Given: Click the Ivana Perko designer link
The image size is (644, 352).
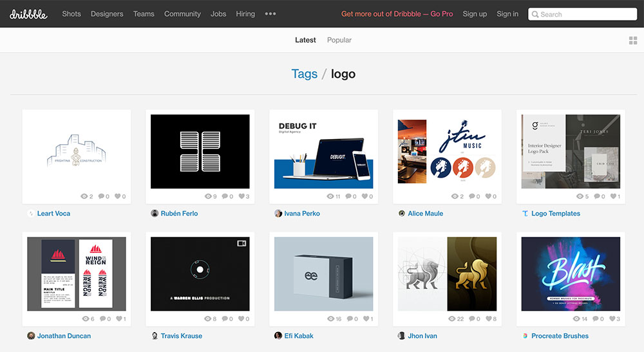Looking at the screenshot, I should [x=302, y=214].
